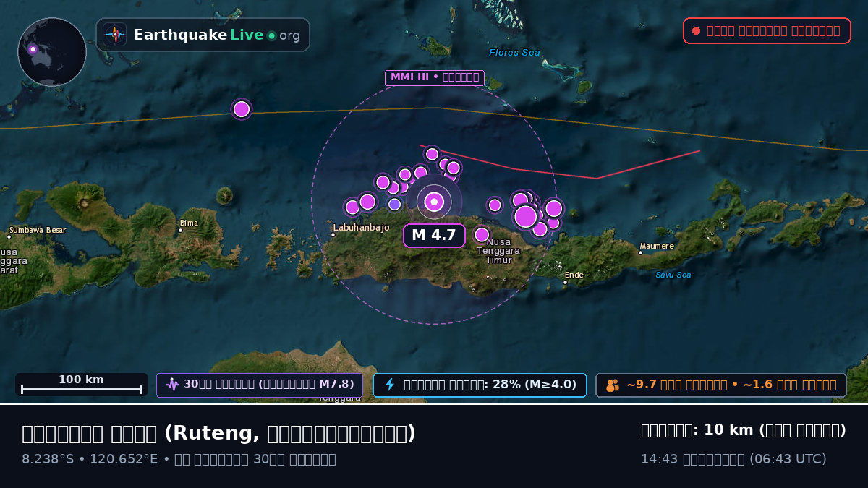Click the MMI III intensity label
Image resolution: width=868 pixels, height=488 pixels.
(435, 77)
